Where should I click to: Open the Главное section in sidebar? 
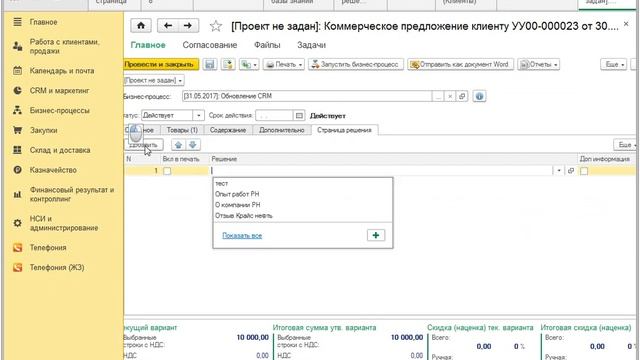point(43,22)
